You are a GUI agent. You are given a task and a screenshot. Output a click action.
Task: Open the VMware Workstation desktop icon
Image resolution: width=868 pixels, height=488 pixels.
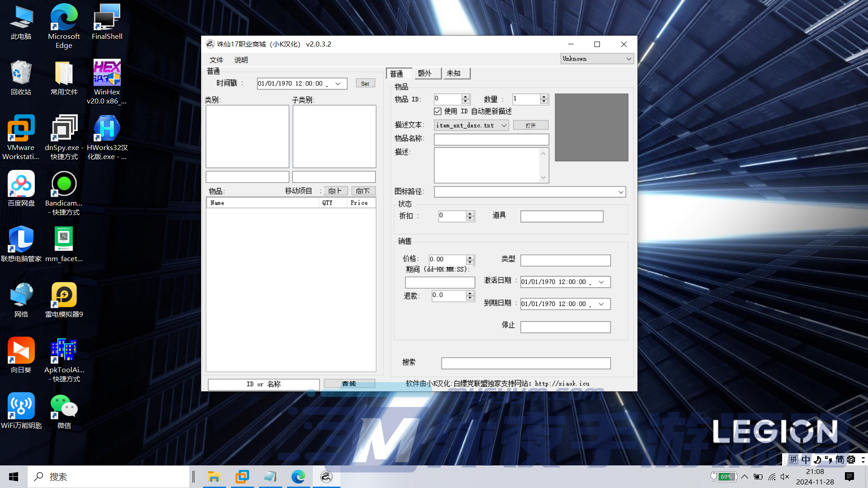tap(21, 128)
